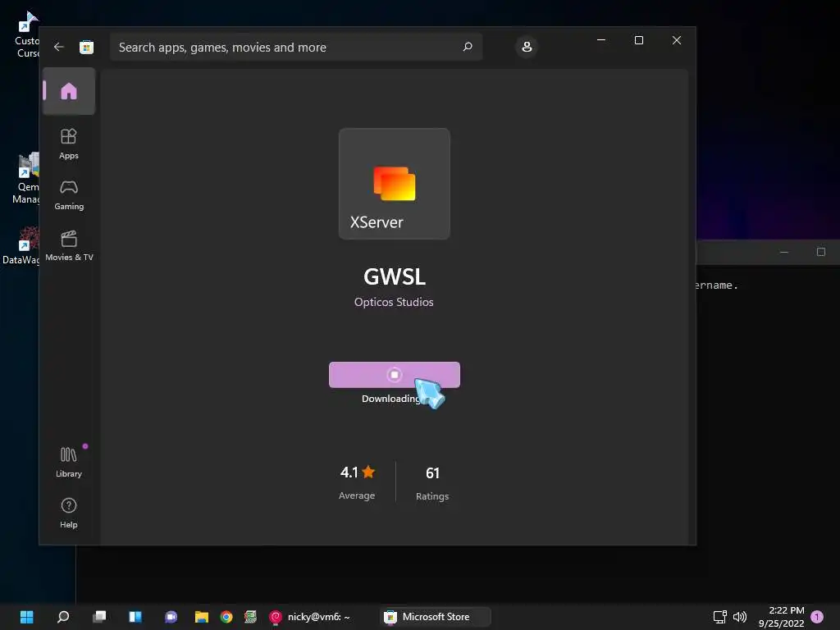
Task: Open the Library section
Action: tap(69, 463)
